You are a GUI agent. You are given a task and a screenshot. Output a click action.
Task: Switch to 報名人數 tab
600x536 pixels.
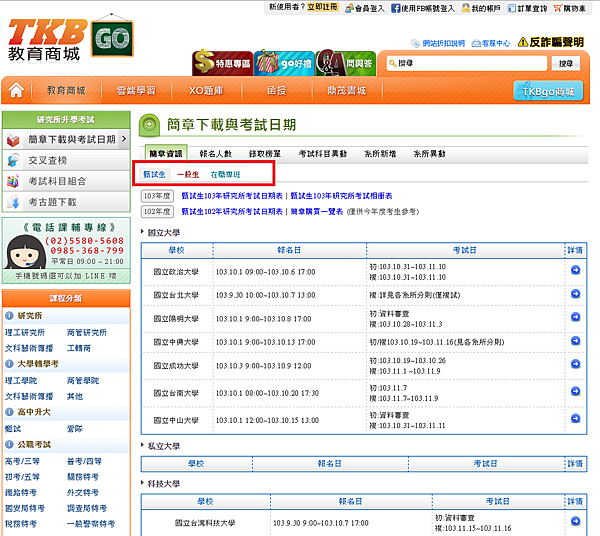(x=216, y=154)
